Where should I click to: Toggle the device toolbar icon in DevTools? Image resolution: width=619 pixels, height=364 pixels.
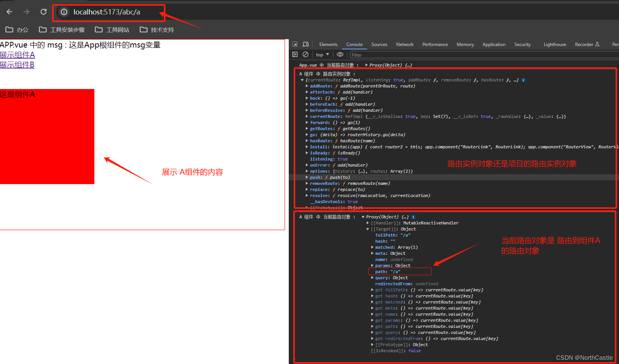coord(306,45)
